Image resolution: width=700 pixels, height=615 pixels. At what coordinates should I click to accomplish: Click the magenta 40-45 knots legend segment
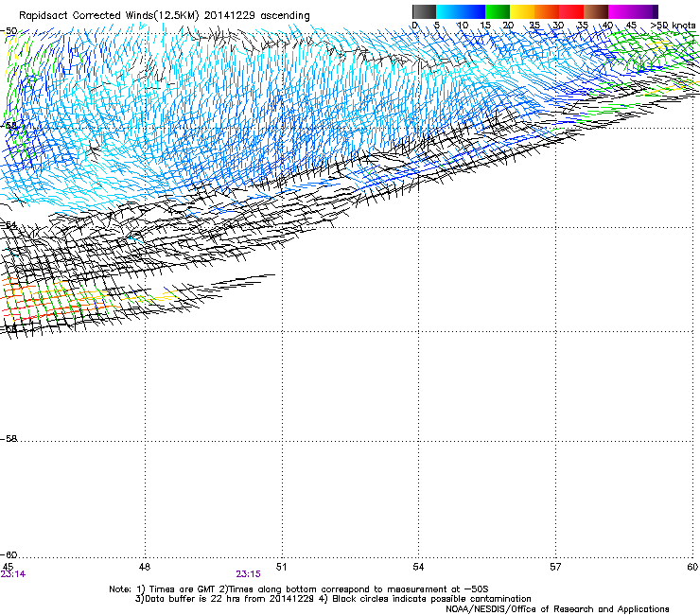click(621, 11)
